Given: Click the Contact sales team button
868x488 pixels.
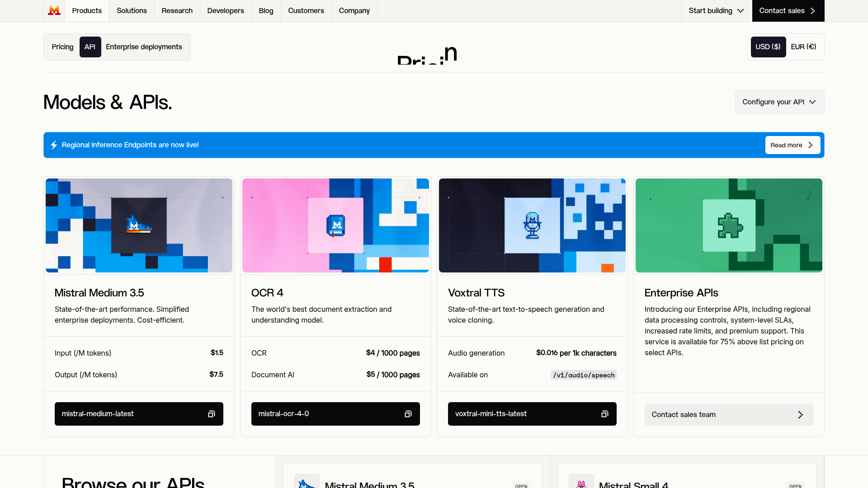Looking at the screenshot, I should coord(729,415).
